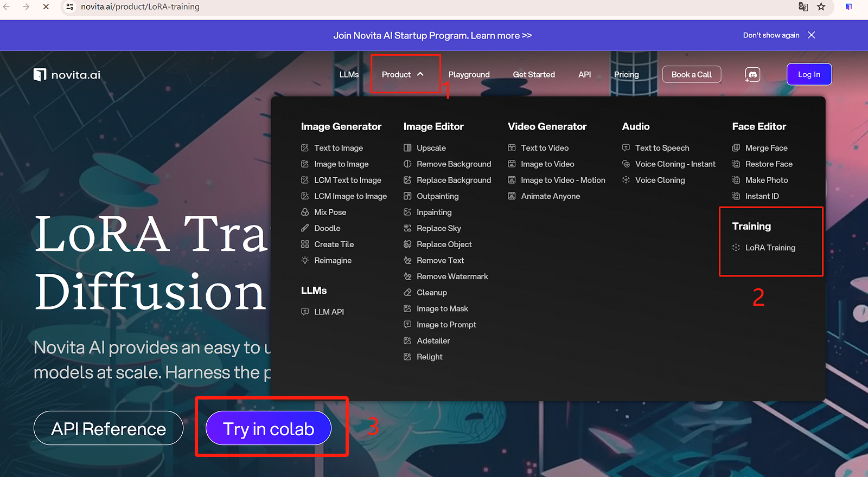
Task: Click the translate page icon
Action: 803,7
